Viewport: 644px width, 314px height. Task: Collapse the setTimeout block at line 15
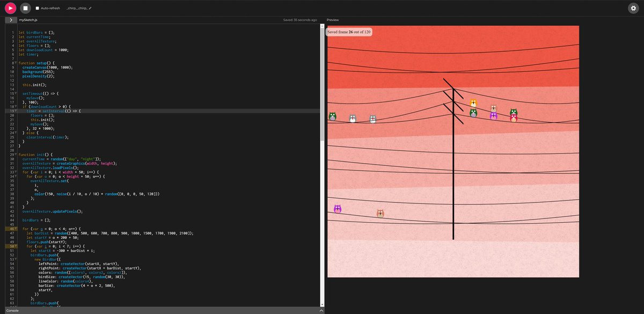tap(16, 93)
